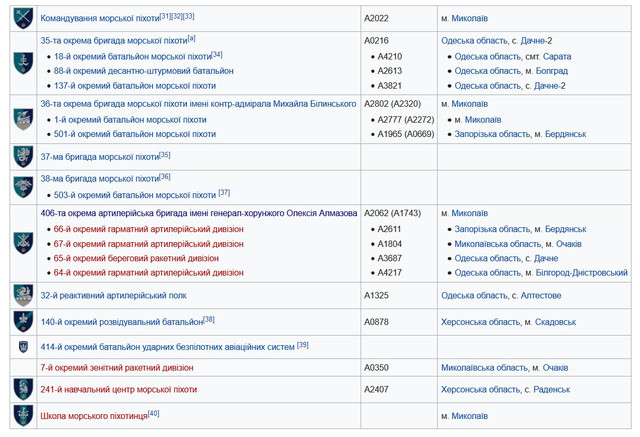640x437 pixels.
Task: Click red link 64-й окремий гарматний дивізіон
Action: [149, 273]
